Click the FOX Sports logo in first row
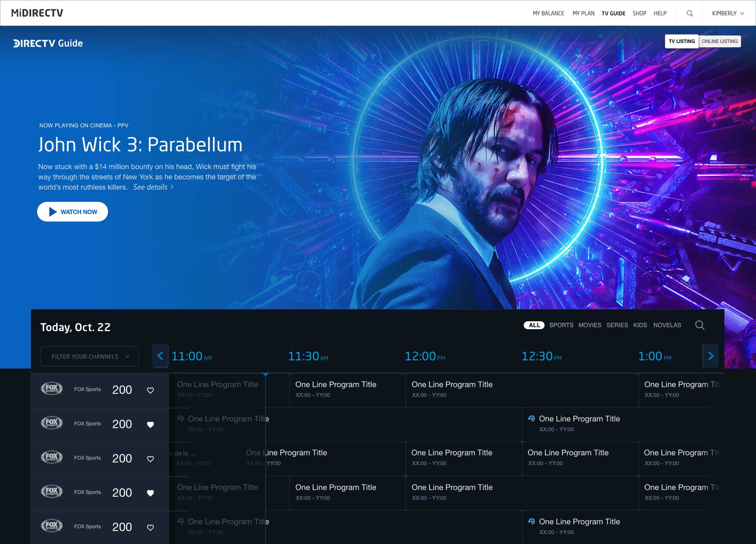 point(52,389)
